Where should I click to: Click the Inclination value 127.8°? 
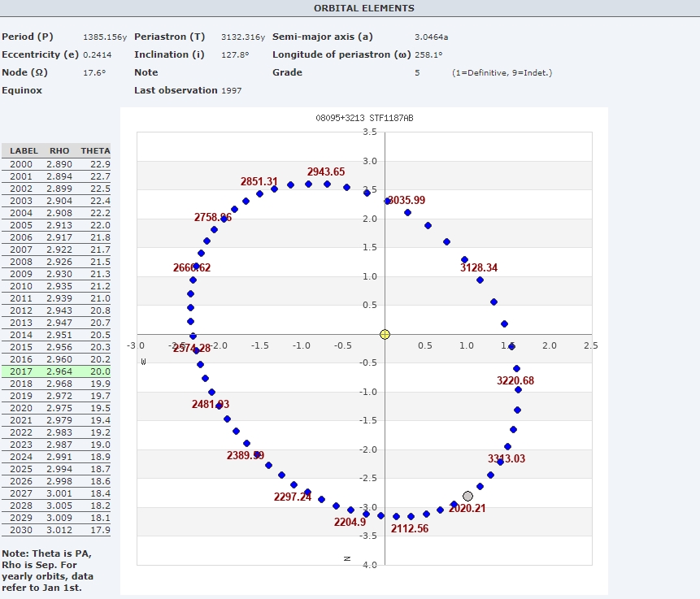[x=235, y=55]
